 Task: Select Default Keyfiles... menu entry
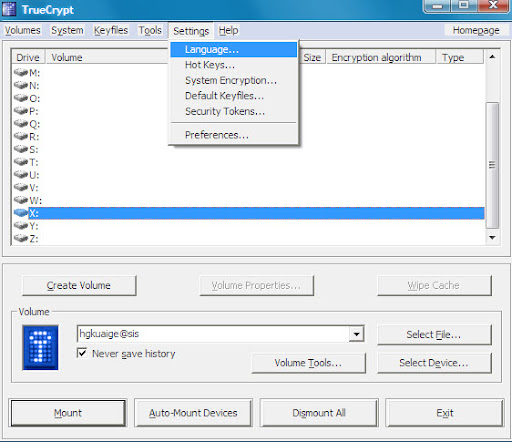click(233, 96)
